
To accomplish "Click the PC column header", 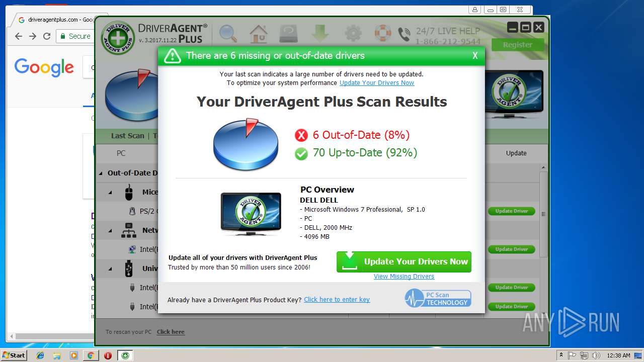I will tap(121, 153).
